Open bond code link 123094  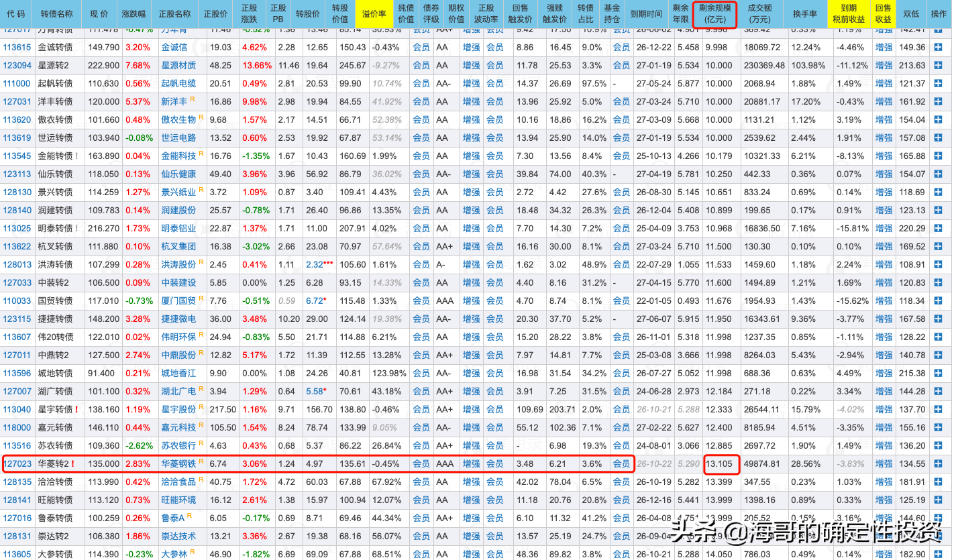point(17,66)
